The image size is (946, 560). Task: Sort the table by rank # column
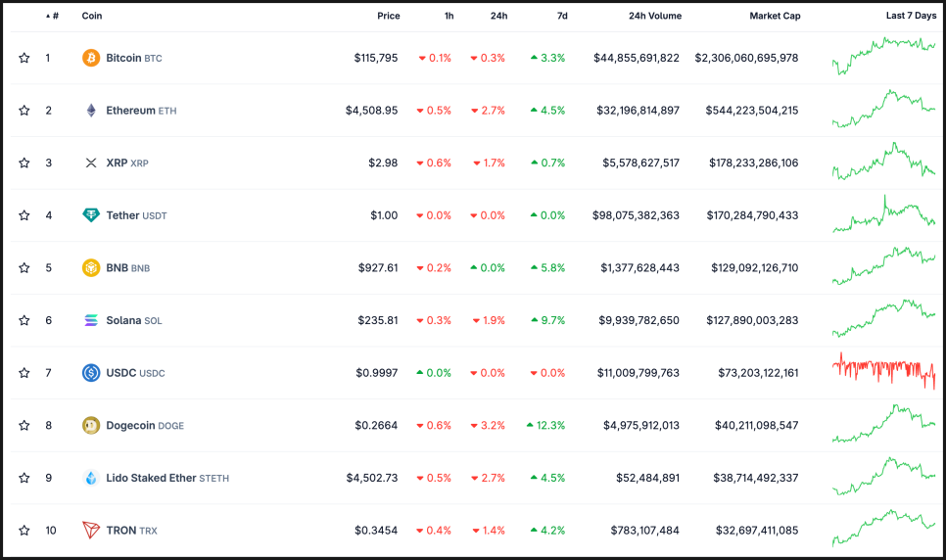pos(54,16)
